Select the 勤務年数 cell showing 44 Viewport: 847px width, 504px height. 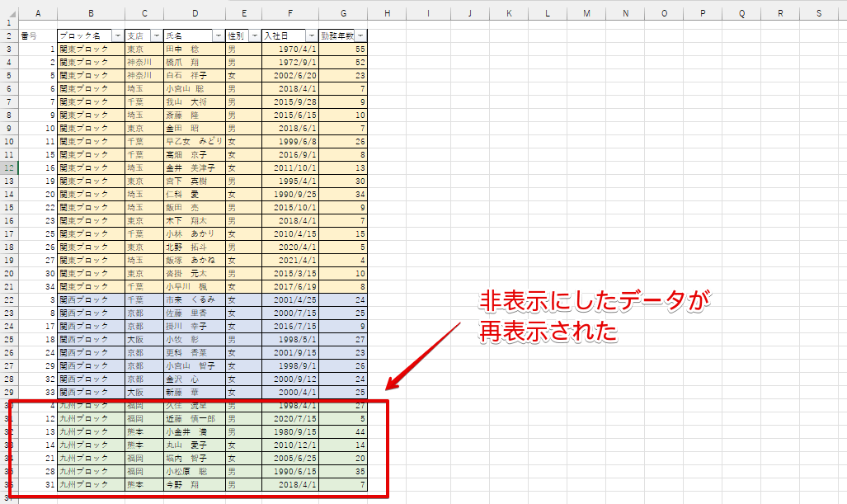point(343,431)
